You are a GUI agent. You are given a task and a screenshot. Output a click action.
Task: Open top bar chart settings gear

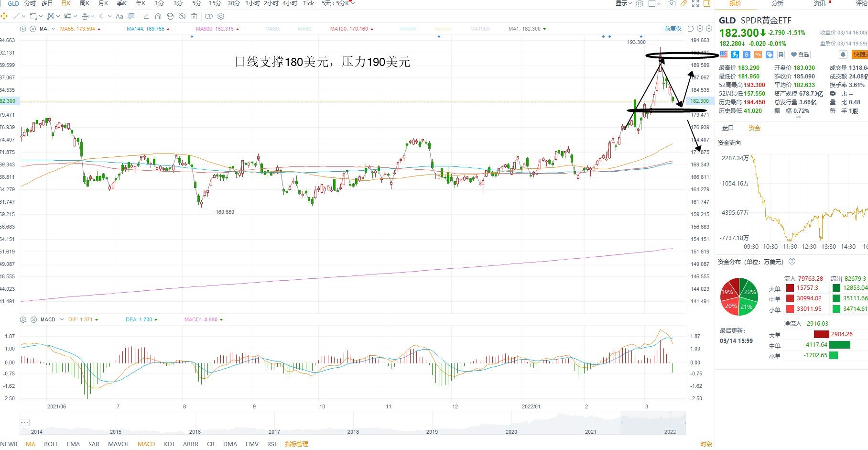(x=640, y=3)
